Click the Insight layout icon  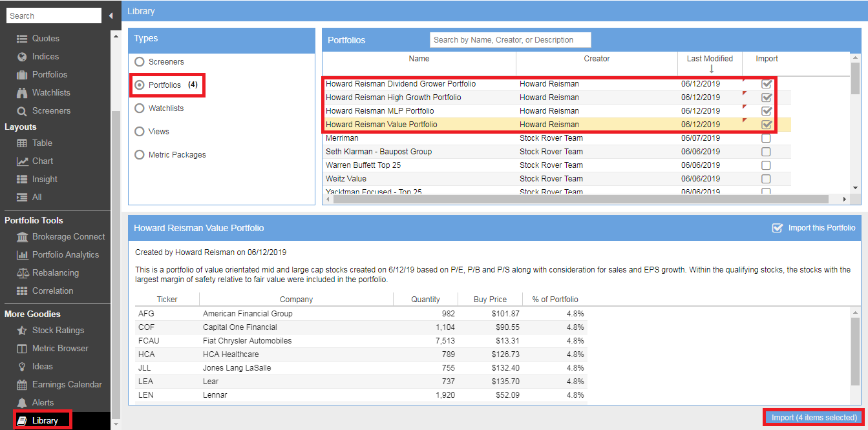22,179
